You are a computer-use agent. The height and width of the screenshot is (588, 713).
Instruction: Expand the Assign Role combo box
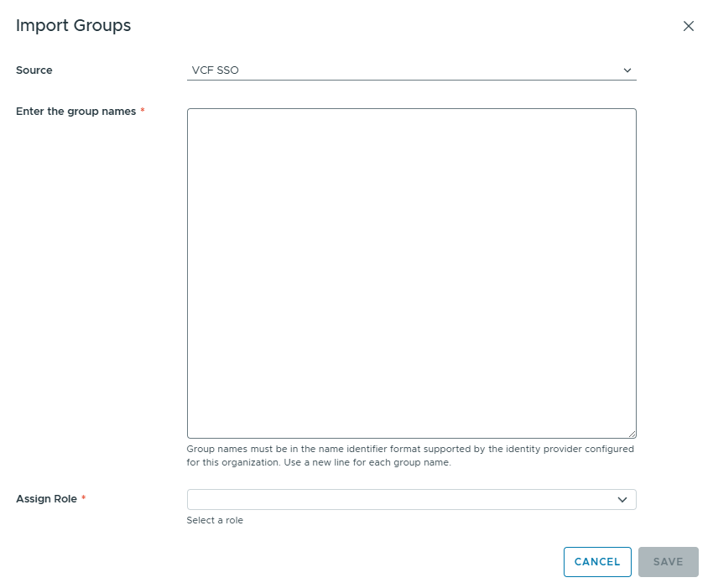(412, 499)
